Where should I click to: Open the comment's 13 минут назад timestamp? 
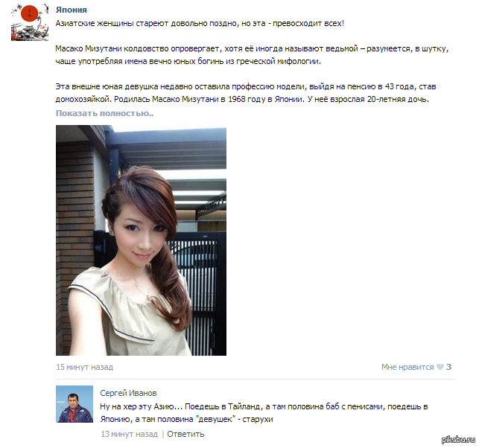click(x=130, y=434)
